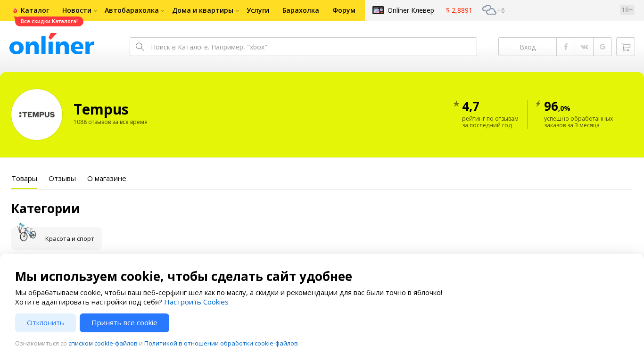
Task: Click the Tempus store name heading
Action: (101, 109)
